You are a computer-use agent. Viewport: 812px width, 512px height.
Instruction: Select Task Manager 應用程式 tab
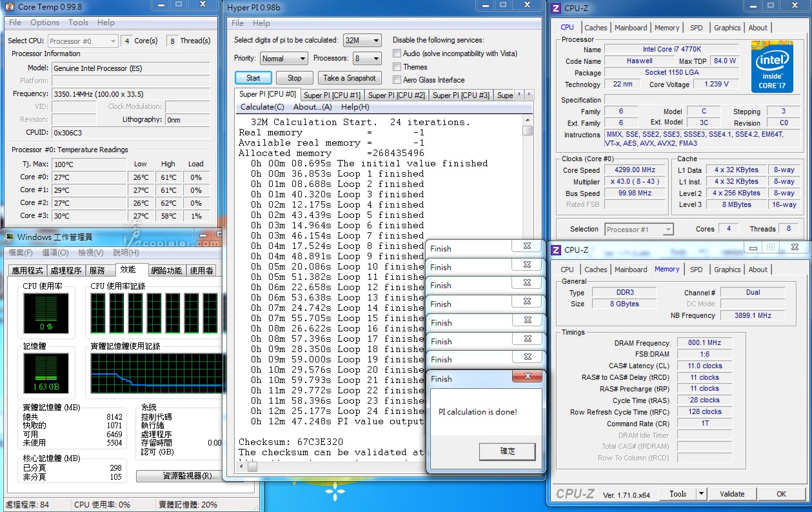click(29, 271)
